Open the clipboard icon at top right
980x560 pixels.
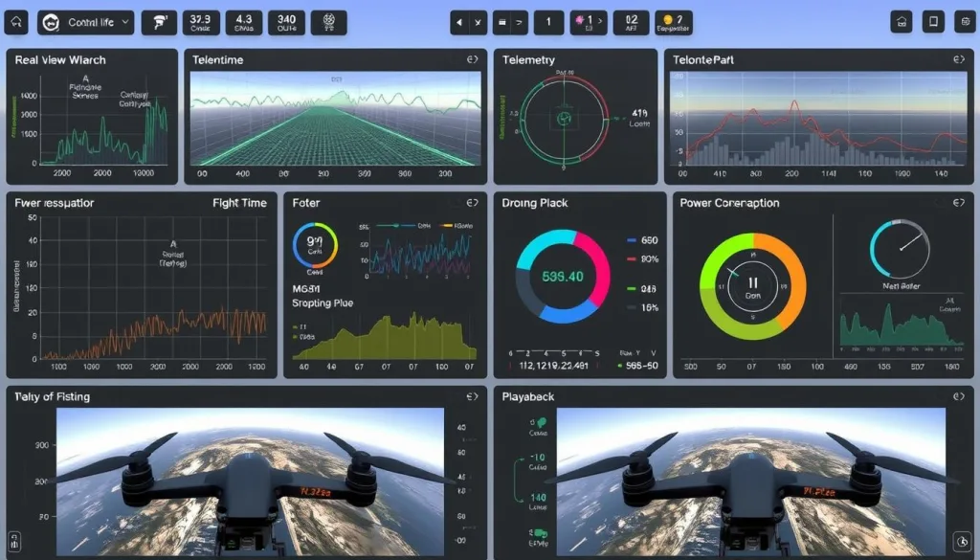(966, 22)
